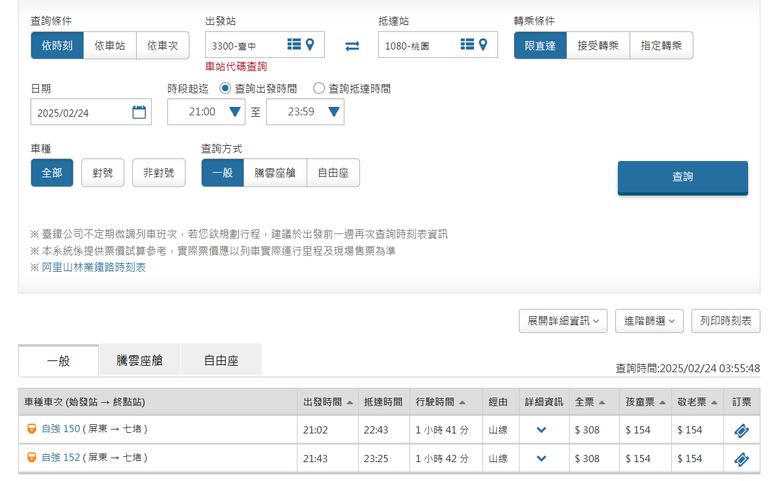Sort by 孩童票 price arrow
The width and height of the screenshot is (780, 481).
[662, 402]
